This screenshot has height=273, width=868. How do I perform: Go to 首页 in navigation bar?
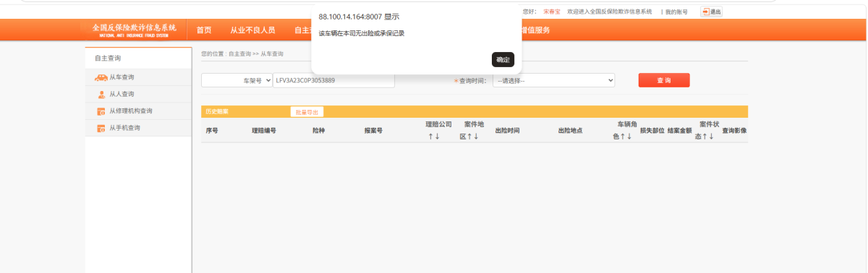204,30
